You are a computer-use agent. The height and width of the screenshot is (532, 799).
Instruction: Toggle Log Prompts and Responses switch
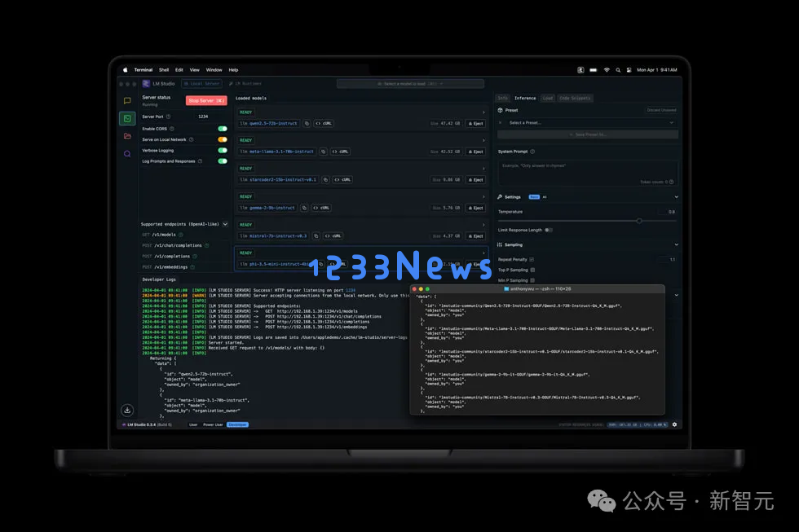pos(223,161)
